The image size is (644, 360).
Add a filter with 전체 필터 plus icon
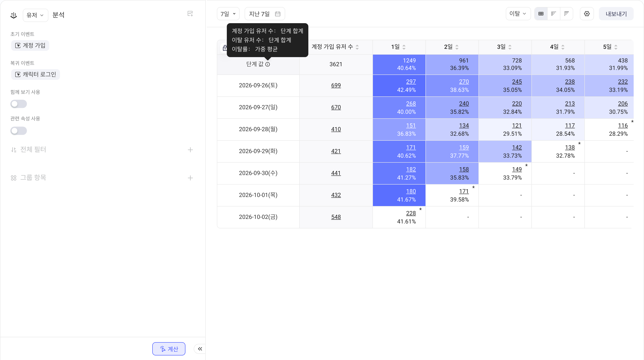click(x=190, y=150)
